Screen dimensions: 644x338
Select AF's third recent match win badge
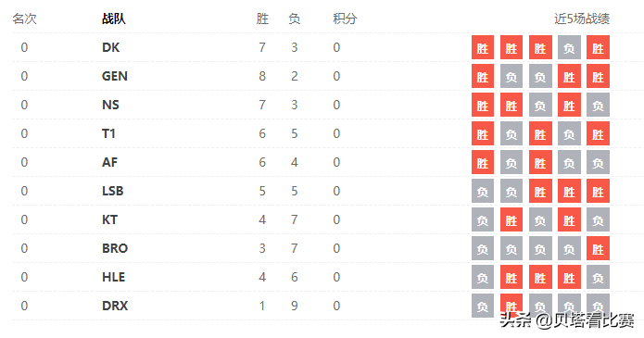pos(540,162)
